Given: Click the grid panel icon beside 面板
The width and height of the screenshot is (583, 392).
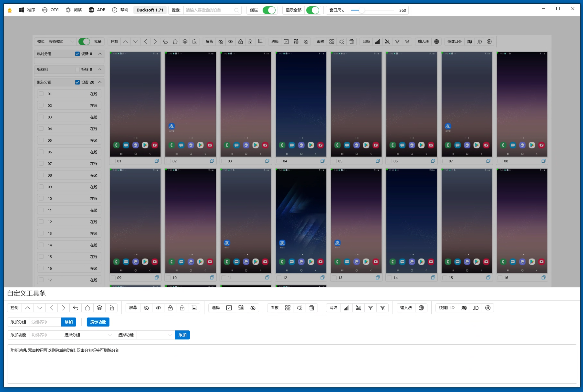Looking at the screenshot, I should tap(288, 308).
